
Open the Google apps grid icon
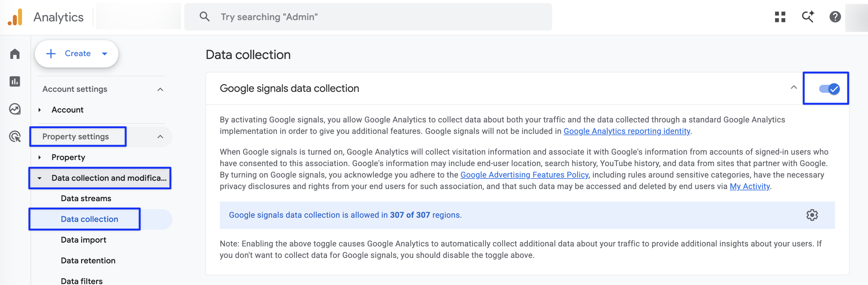pyautogui.click(x=780, y=17)
